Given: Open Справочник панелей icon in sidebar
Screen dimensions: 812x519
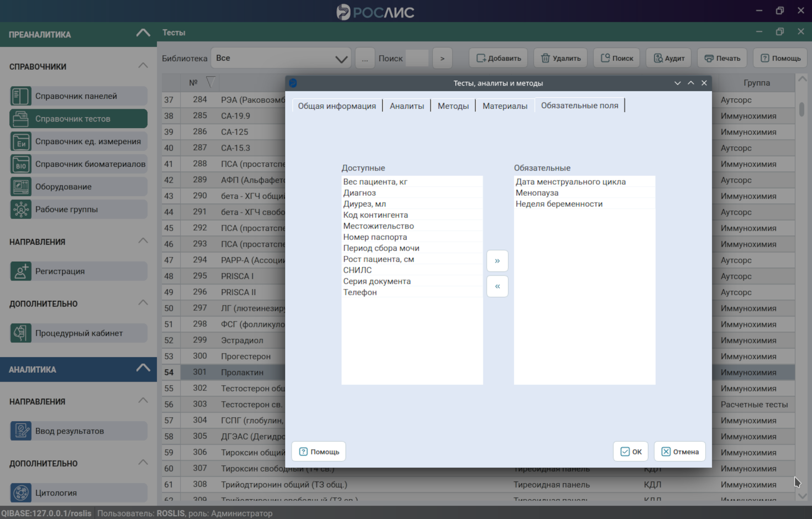Looking at the screenshot, I should [x=21, y=96].
